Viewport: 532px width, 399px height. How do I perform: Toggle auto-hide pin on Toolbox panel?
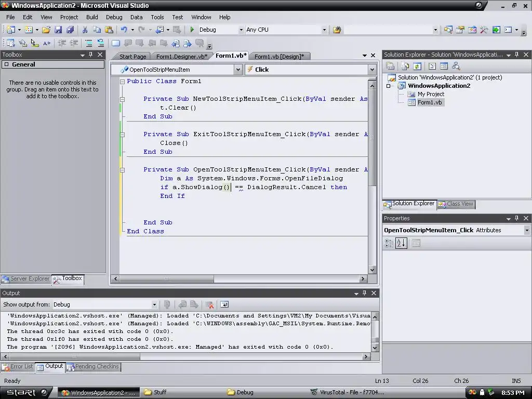coord(90,55)
